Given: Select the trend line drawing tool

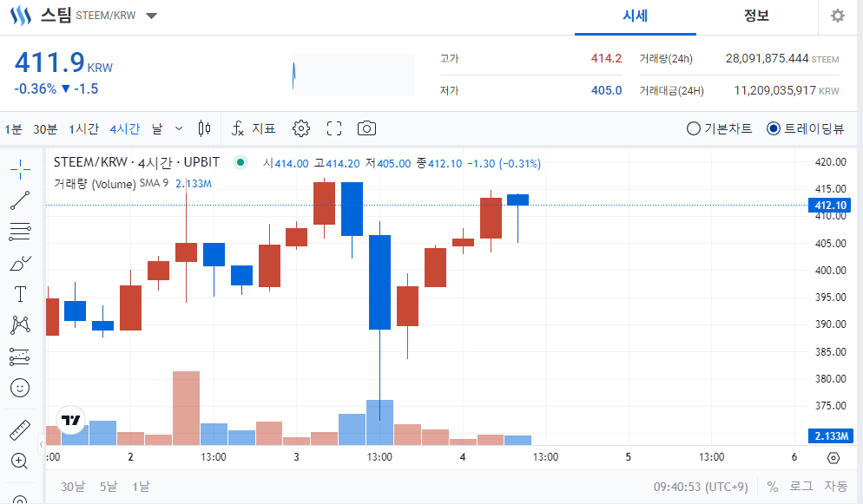Looking at the screenshot, I should click(x=20, y=200).
